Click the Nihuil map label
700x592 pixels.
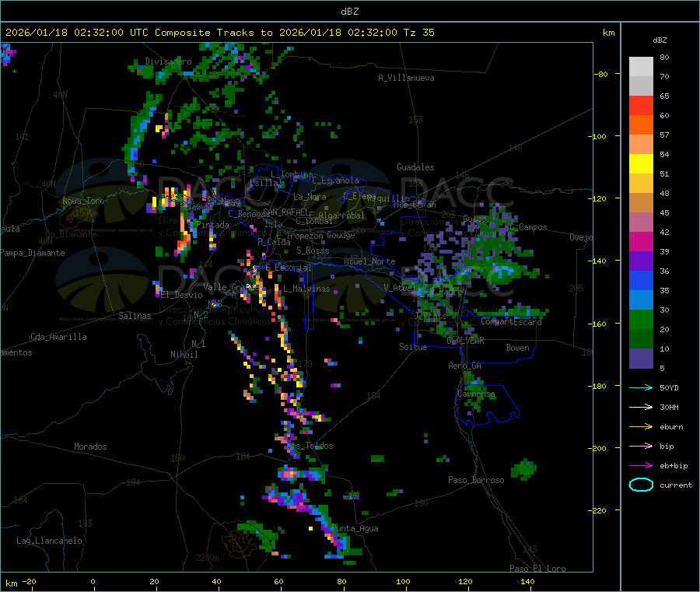click(x=184, y=355)
